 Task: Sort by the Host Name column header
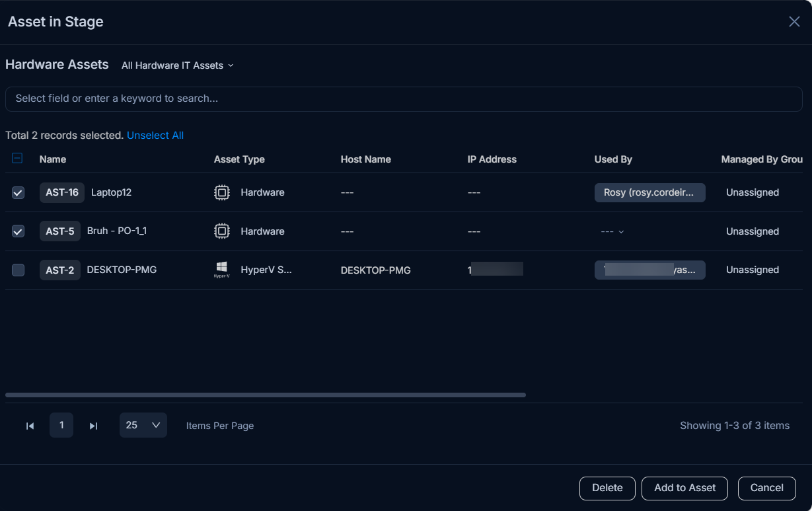[366, 159]
